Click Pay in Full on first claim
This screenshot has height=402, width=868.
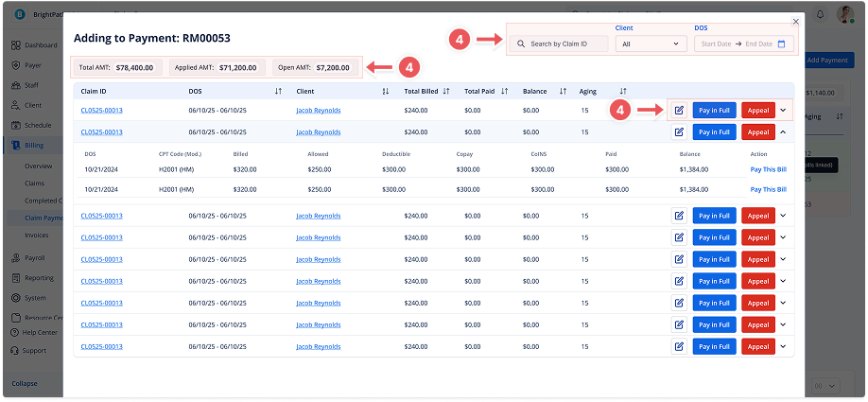tap(714, 111)
